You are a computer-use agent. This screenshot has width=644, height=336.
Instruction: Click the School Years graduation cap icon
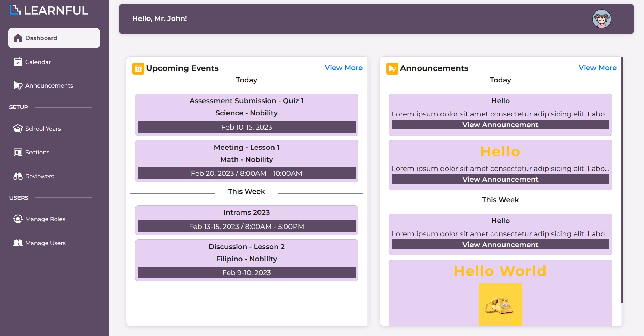click(18, 129)
